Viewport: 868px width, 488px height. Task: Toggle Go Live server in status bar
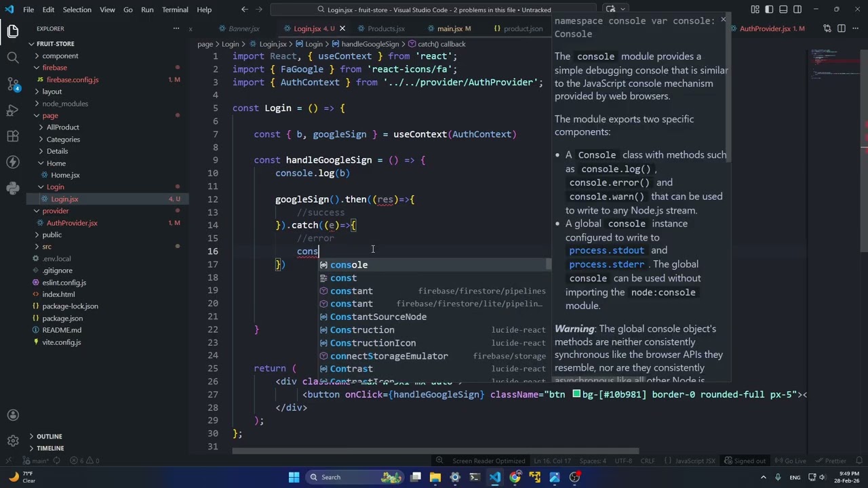click(791, 461)
